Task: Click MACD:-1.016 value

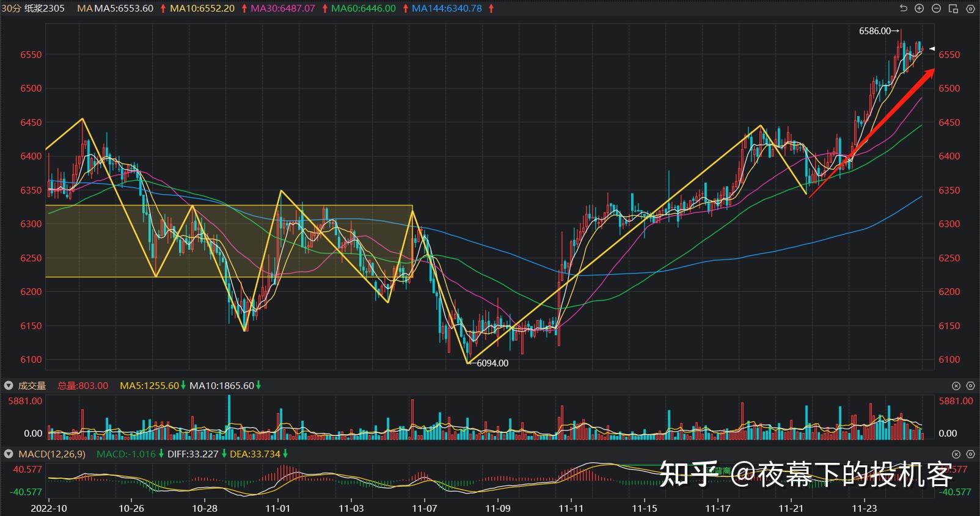Action: point(126,454)
